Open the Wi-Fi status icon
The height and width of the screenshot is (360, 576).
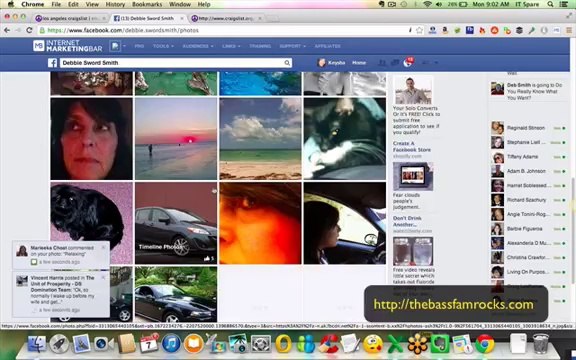click(x=427, y=4)
